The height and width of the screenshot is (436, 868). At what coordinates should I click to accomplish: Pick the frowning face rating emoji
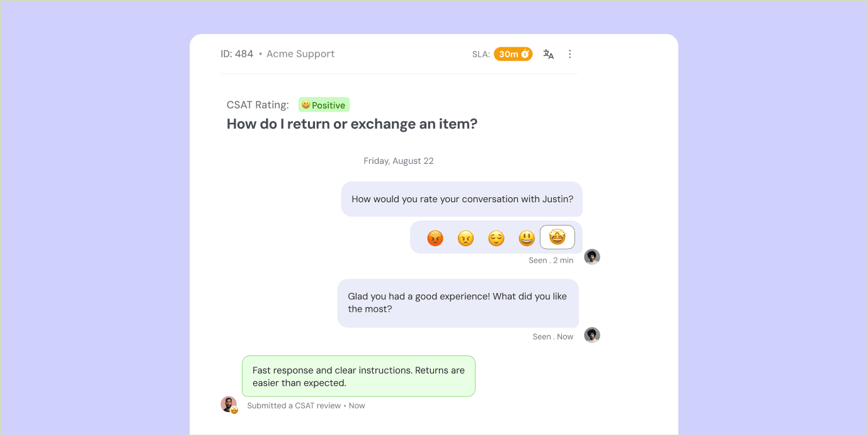pos(465,238)
